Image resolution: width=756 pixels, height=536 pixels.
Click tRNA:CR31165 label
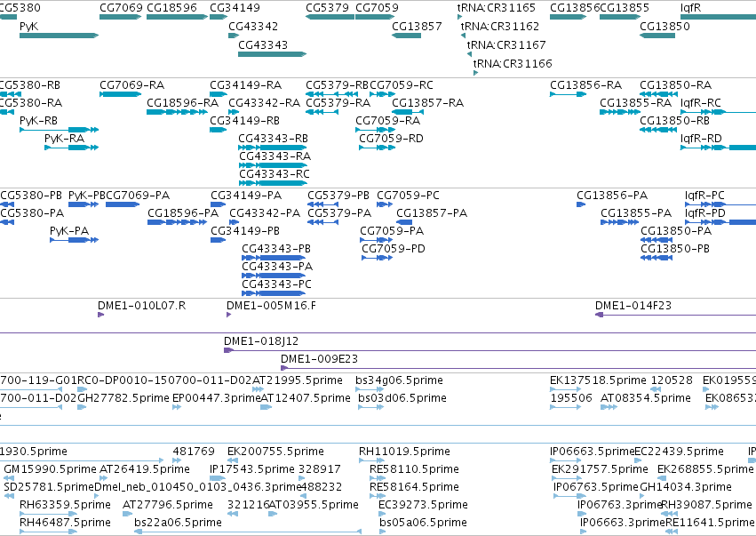tap(496, 8)
